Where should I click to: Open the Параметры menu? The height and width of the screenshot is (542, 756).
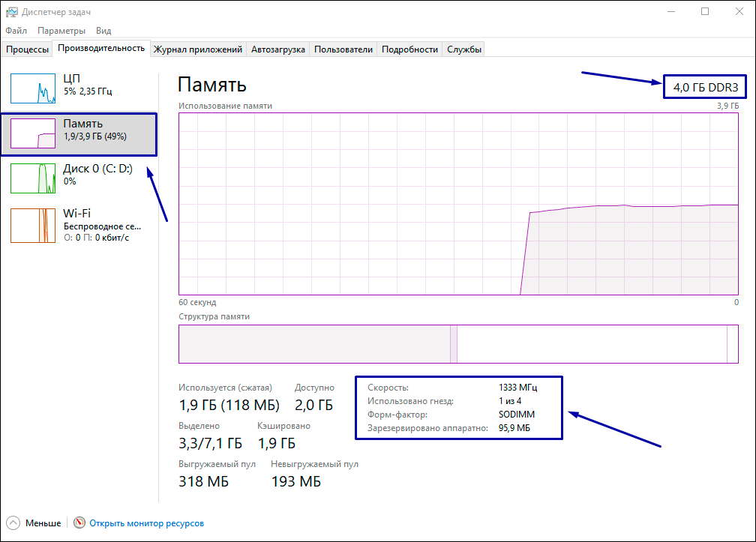point(61,31)
